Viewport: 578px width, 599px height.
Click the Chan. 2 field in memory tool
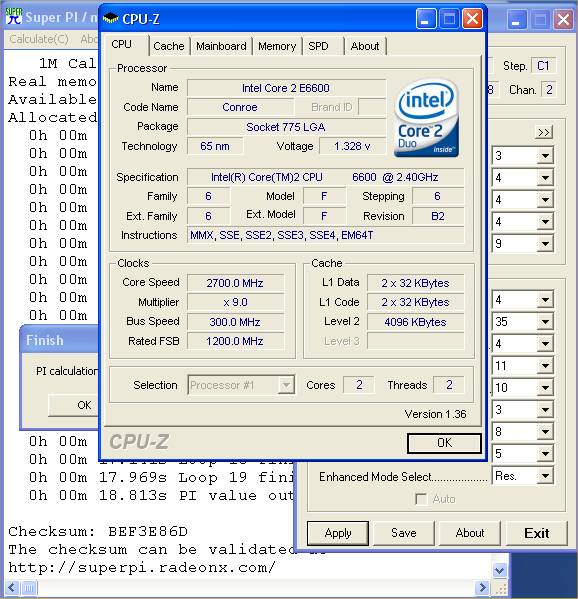pos(549,90)
